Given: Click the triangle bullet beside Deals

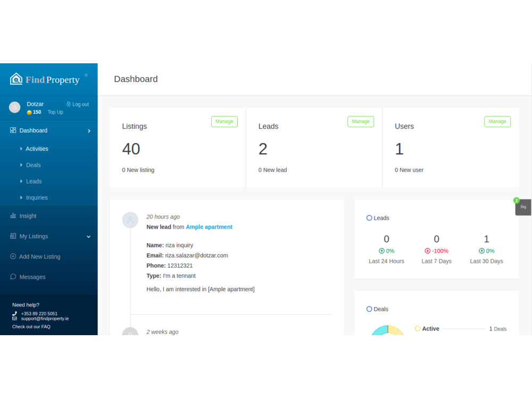Looking at the screenshot, I should pos(21,165).
